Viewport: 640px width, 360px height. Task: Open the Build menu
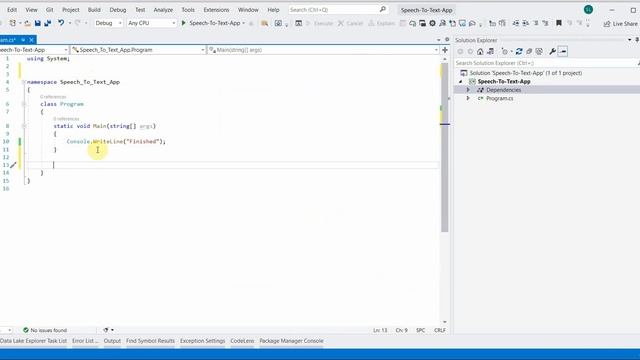click(x=94, y=10)
